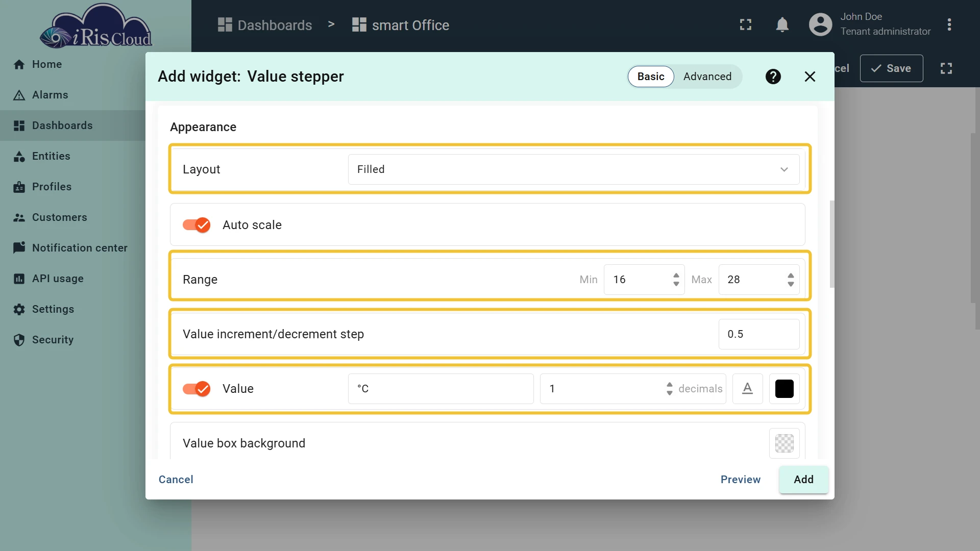
Task: Click the Cancel link in the dialog
Action: tap(176, 480)
